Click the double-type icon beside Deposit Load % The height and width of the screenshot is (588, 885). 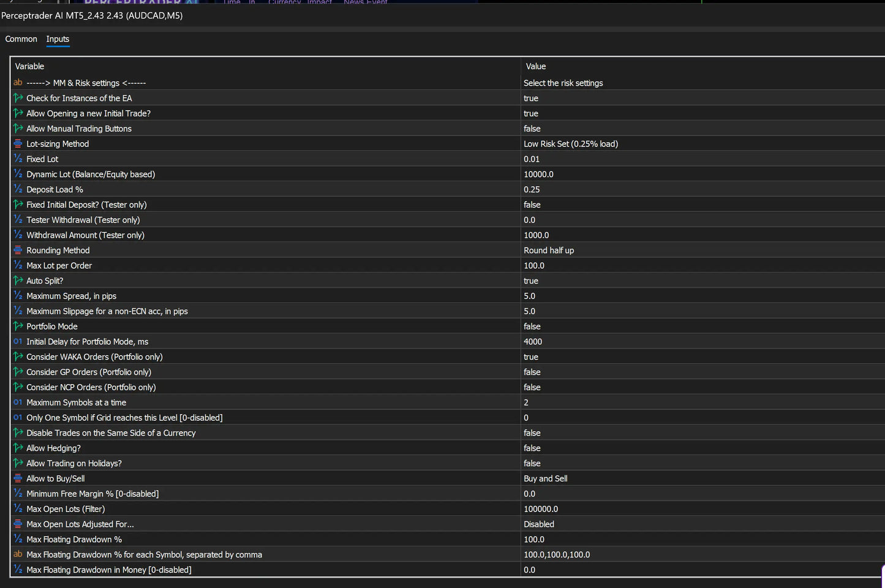point(18,189)
